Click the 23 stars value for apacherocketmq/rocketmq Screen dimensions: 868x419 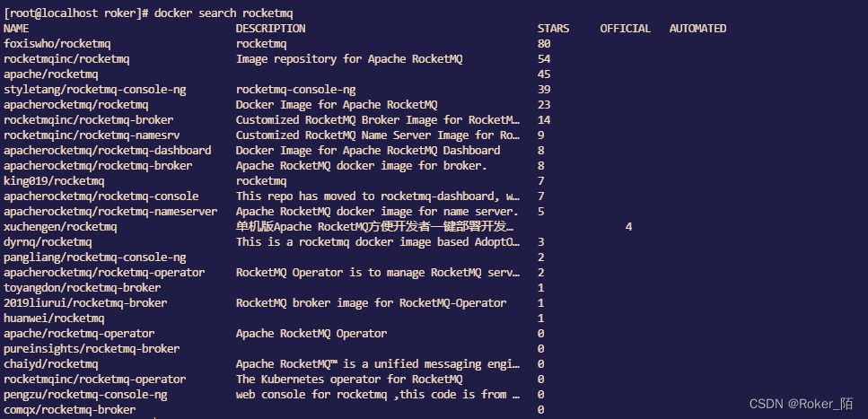pos(544,105)
